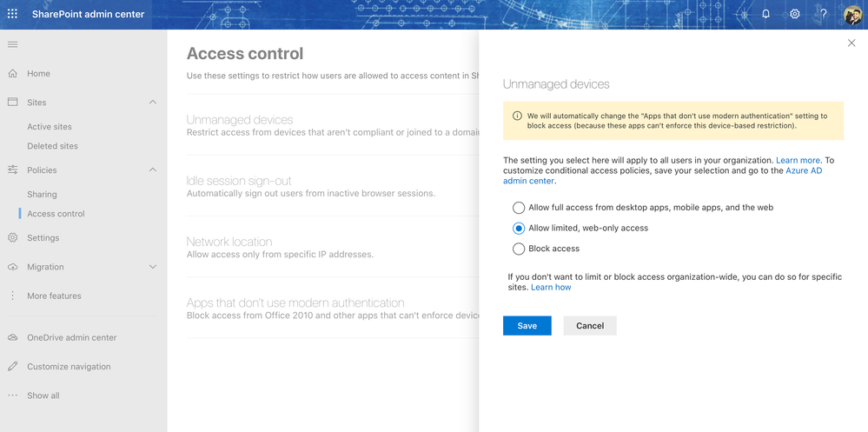The height and width of the screenshot is (432, 868).
Task: Open OneDrive admin center link
Action: pos(72,338)
